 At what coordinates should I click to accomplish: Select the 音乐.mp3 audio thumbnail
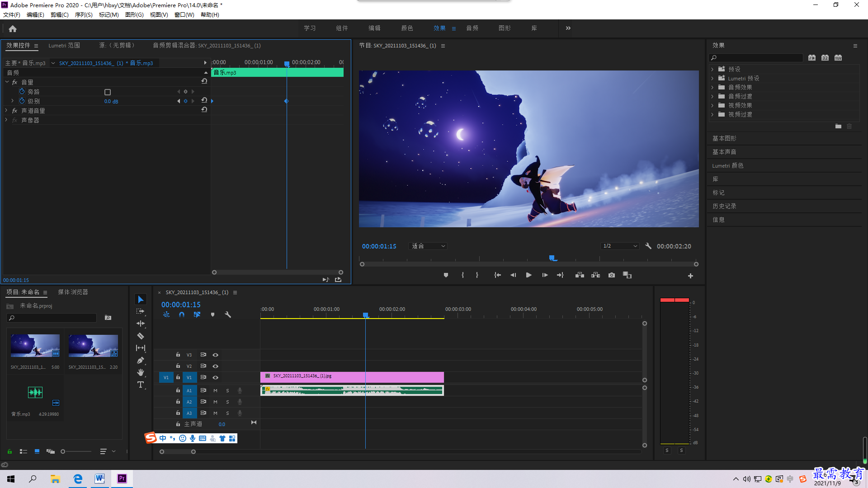click(x=35, y=392)
